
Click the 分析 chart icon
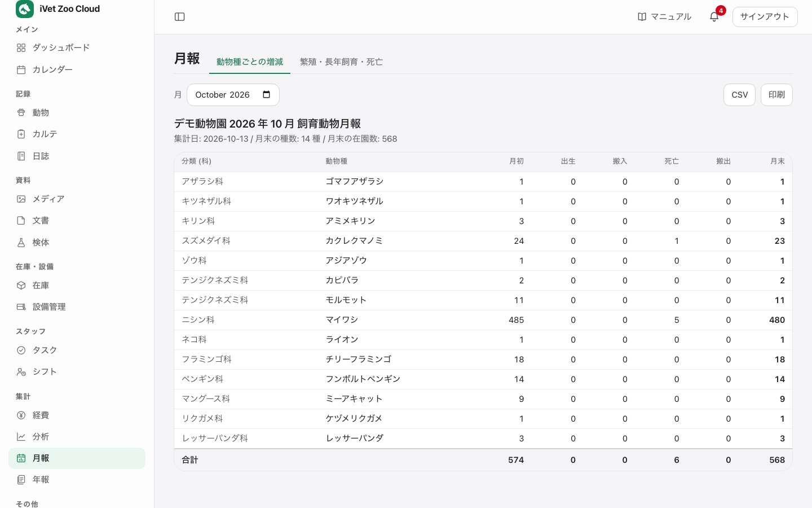coord(21,436)
